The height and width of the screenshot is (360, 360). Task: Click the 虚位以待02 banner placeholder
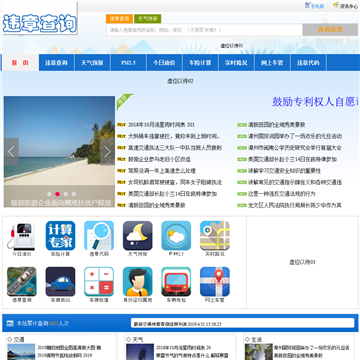click(x=180, y=81)
